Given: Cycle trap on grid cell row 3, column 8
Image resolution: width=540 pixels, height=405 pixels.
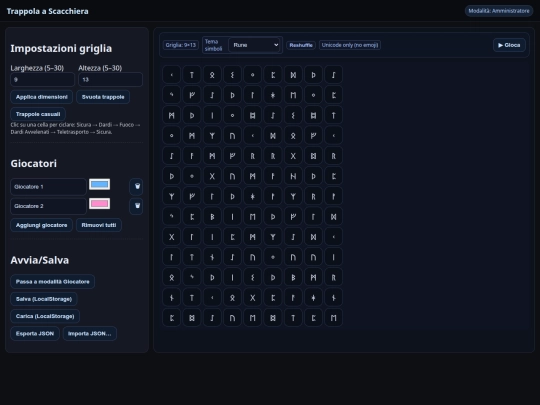Looking at the screenshot, I should 313,115.
